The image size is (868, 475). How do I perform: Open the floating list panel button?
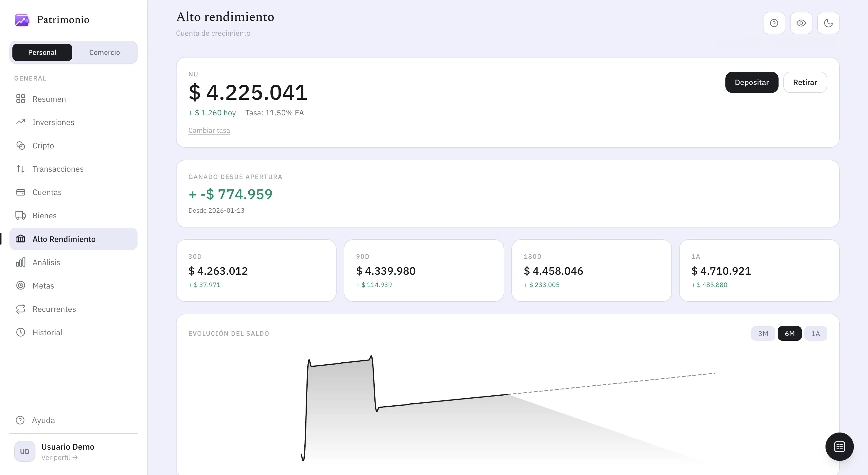(x=839, y=447)
